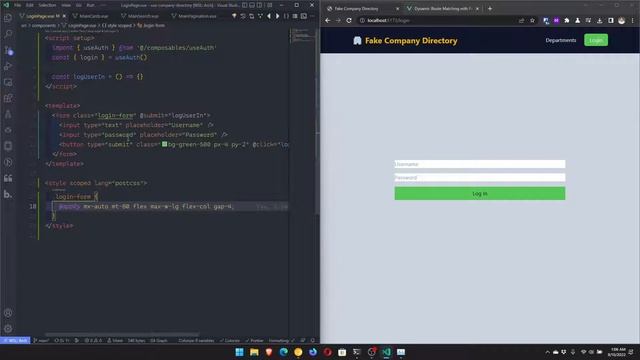Click the share icon in the address bar
Image resolution: width=640 pixels, height=360 pixels.
click(x=521, y=20)
